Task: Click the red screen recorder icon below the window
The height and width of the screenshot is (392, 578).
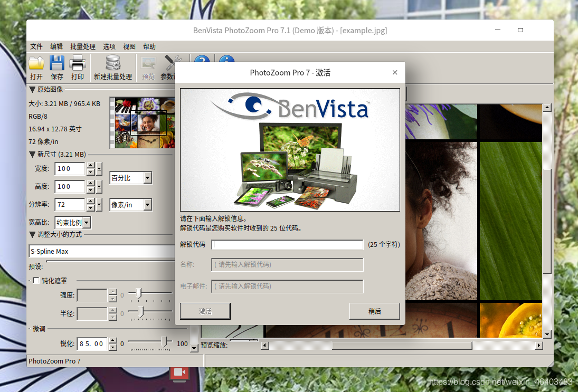Action: pyautogui.click(x=179, y=373)
